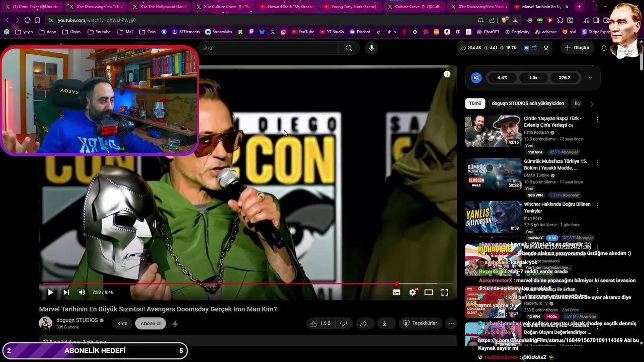
Task: Click the video progress bar scrubber
Action: point(397,284)
